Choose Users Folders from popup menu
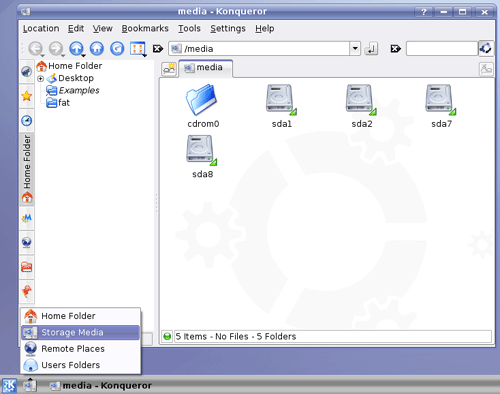The image size is (500, 394). point(80,365)
